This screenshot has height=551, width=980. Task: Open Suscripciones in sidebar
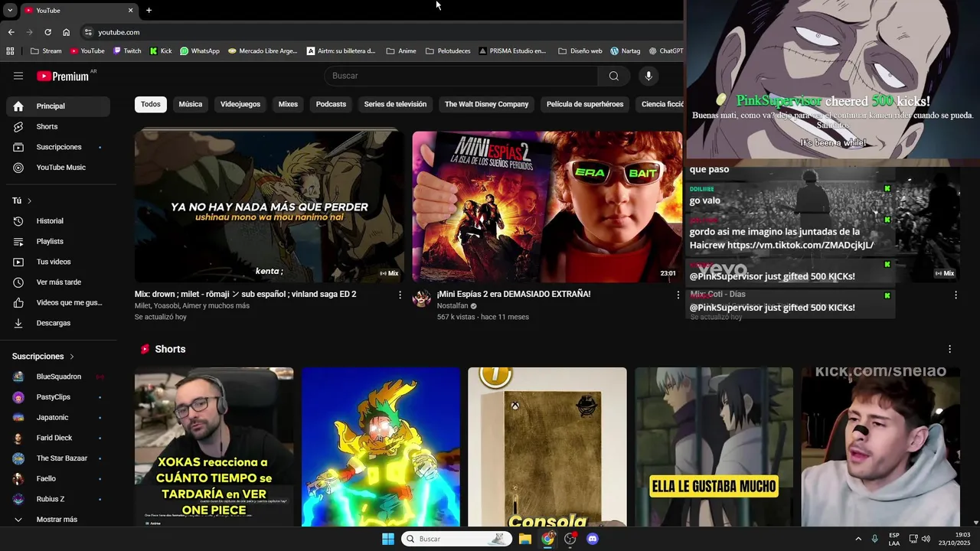point(58,147)
